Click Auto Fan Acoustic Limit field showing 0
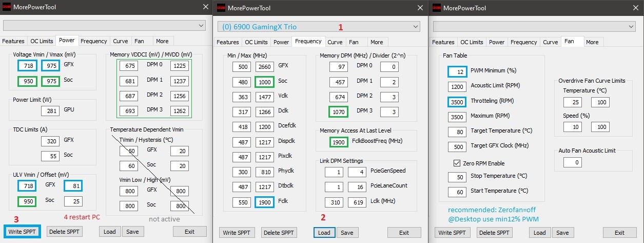This screenshot has width=644, height=243. pyautogui.click(x=572, y=162)
